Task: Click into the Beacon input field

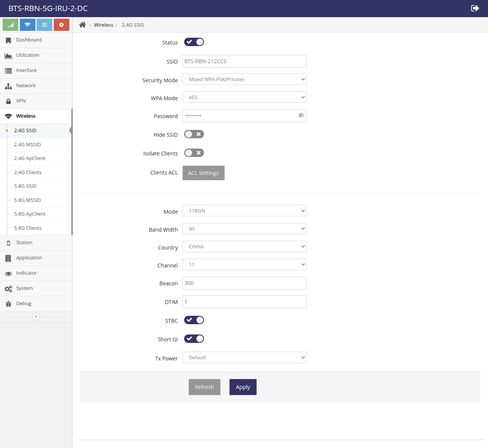Action: click(244, 283)
